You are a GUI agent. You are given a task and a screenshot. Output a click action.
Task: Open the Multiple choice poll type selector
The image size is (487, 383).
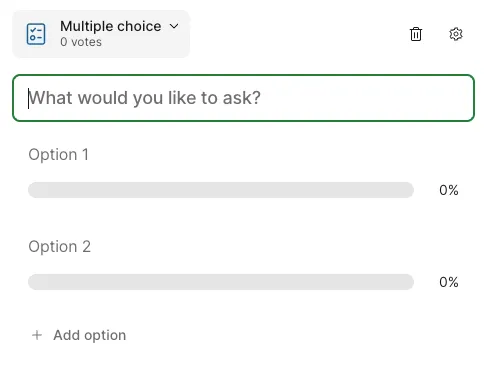click(101, 34)
